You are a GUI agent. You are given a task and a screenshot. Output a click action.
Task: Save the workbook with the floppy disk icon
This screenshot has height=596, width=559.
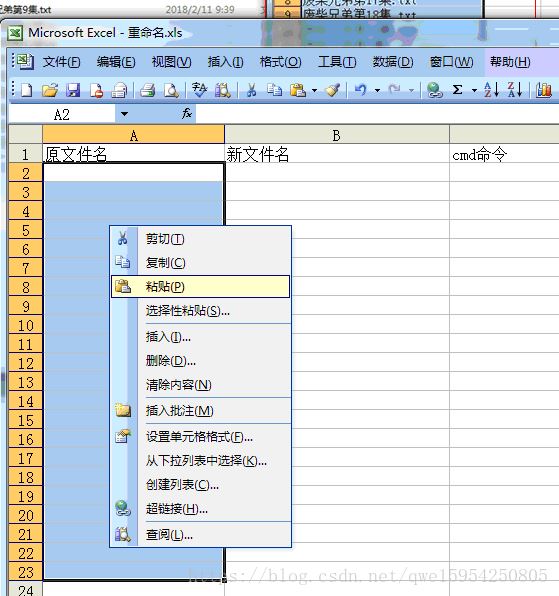[73, 90]
